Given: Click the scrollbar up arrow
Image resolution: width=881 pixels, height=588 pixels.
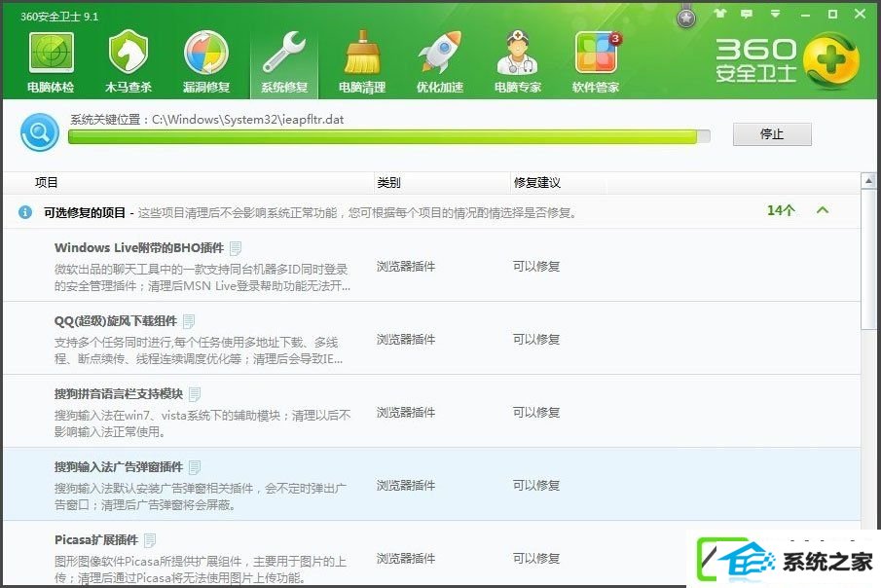Looking at the screenshot, I should tap(868, 181).
